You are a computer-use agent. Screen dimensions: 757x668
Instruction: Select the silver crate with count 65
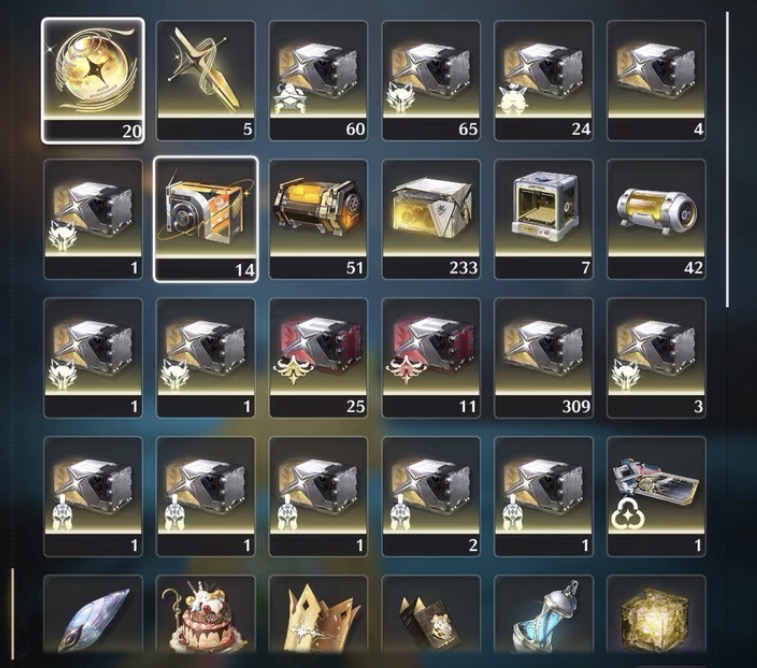pyautogui.click(x=431, y=81)
